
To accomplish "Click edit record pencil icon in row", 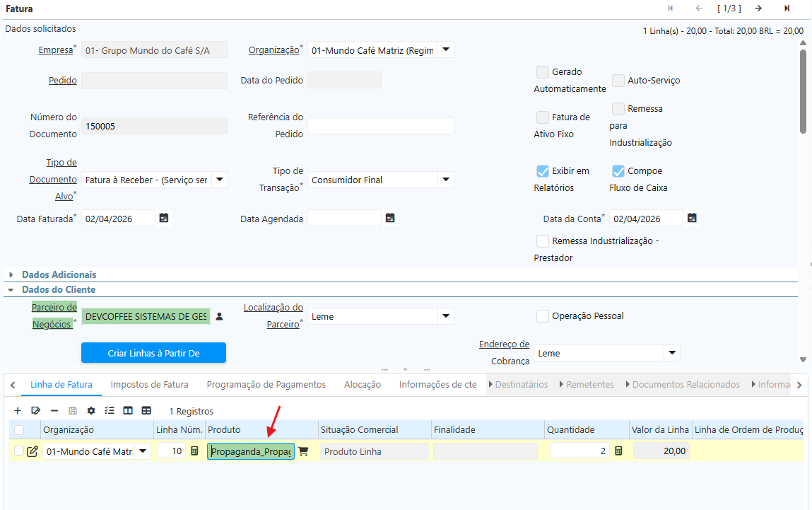I will pyautogui.click(x=33, y=451).
